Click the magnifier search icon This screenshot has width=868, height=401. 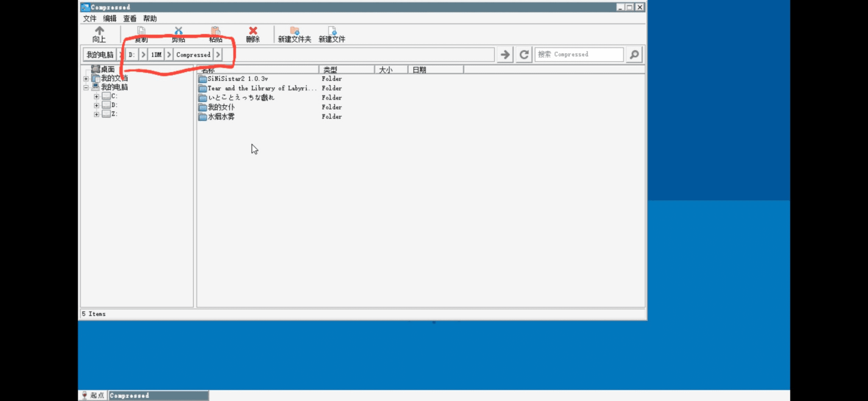click(x=634, y=55)
